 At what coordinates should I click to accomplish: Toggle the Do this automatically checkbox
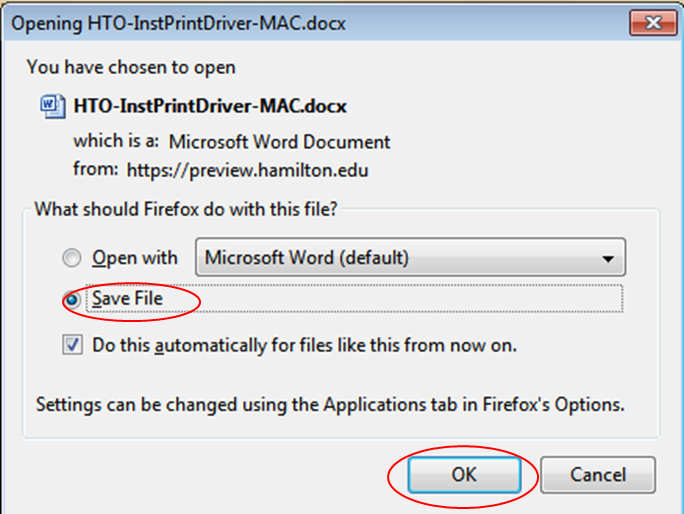(72, 345)
